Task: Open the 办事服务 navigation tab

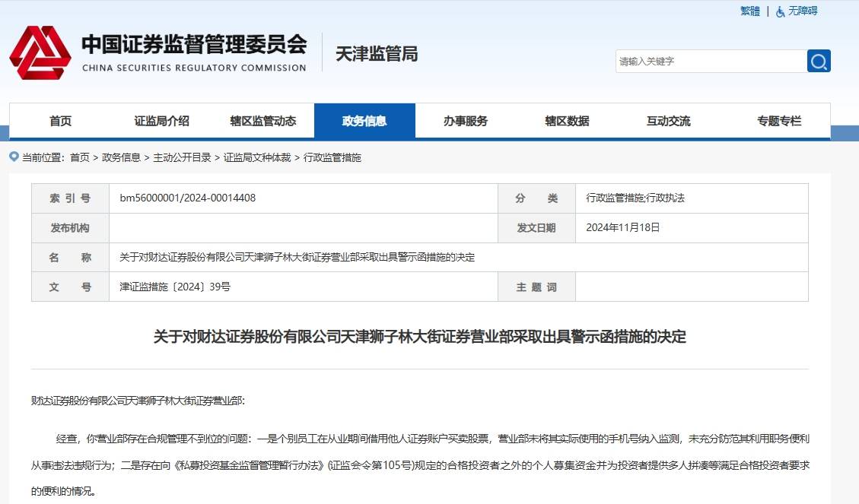Action: 466,121
